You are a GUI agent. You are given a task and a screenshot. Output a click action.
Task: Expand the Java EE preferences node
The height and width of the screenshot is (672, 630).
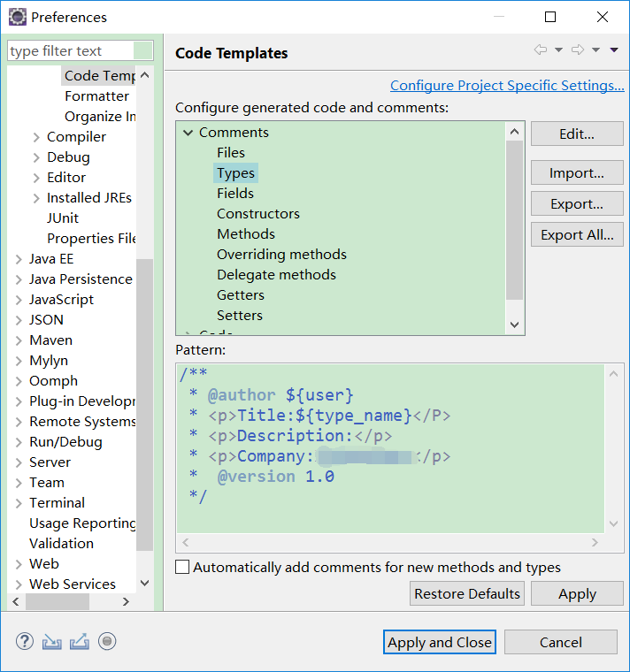19,259
